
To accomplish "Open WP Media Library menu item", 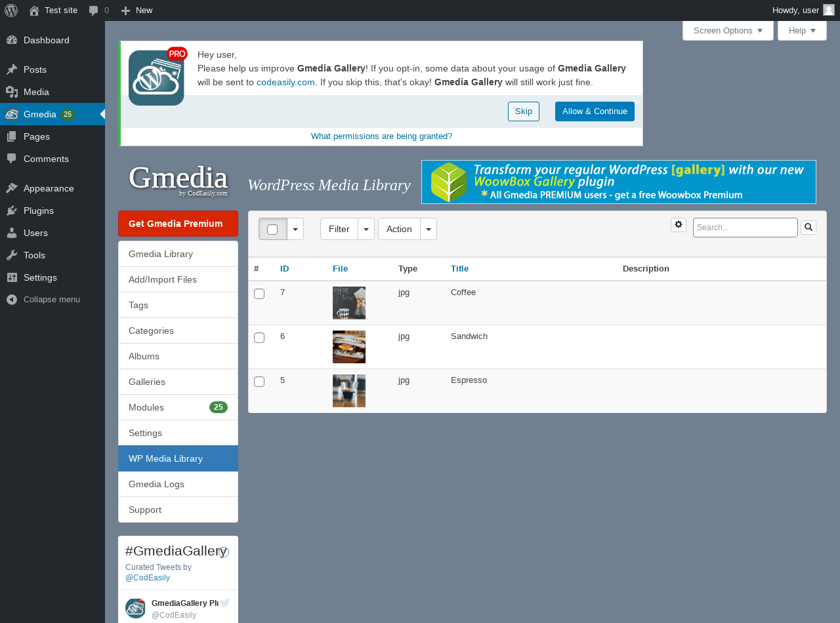I will (178, 458).
